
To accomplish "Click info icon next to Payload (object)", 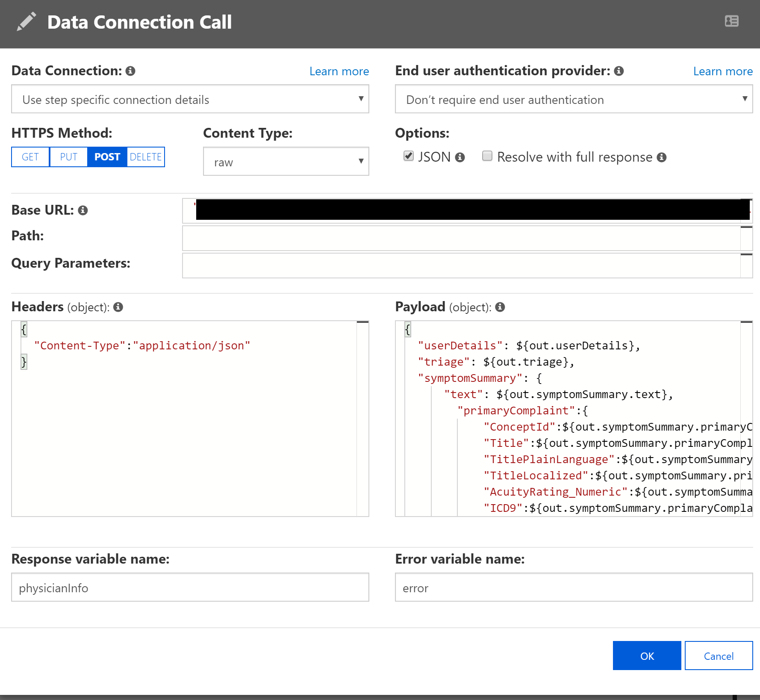I will (500, 307).
